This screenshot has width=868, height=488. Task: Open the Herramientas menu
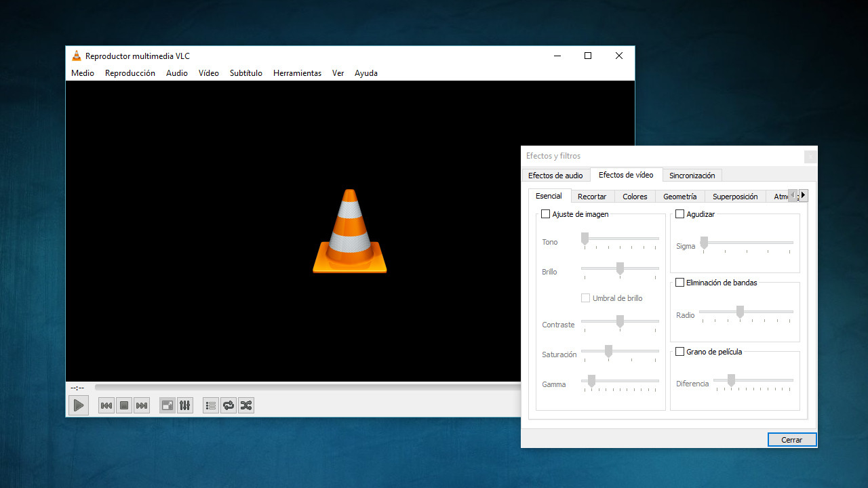297,73
